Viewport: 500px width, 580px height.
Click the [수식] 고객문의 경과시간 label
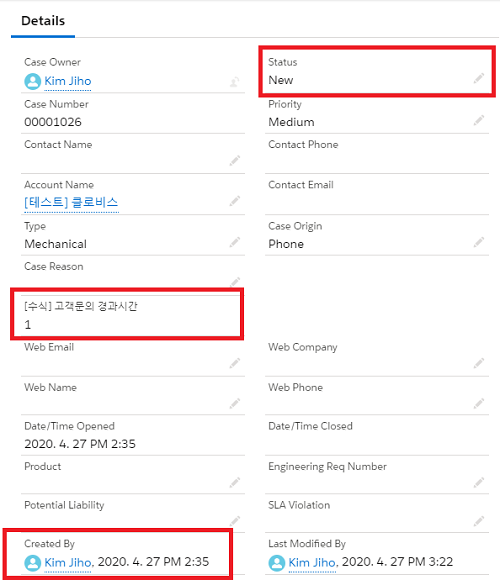click(81, 306)
